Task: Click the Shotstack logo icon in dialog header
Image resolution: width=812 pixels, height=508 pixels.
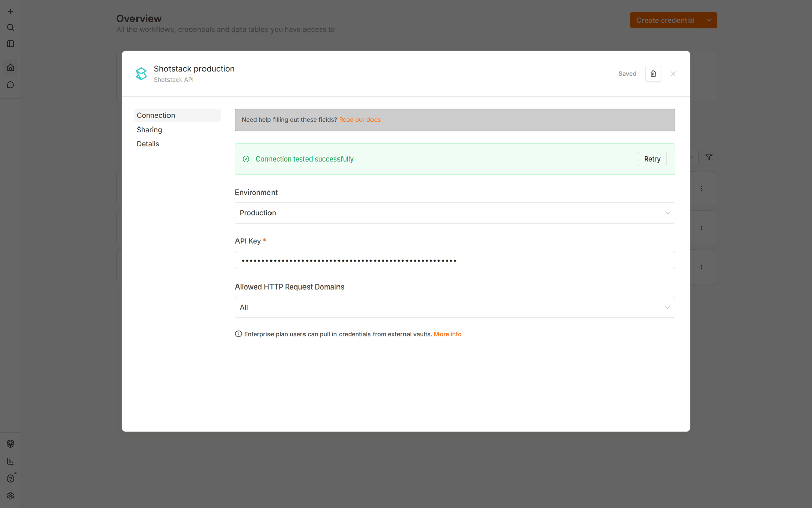Action: [141, 74]
